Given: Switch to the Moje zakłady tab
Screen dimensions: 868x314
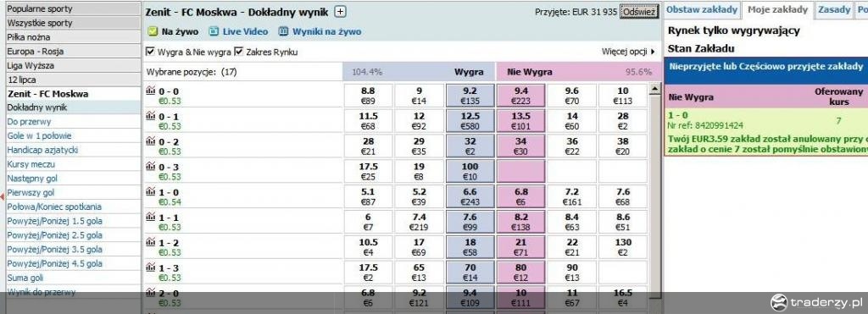Looking at the screenshot, I should 778,9.
